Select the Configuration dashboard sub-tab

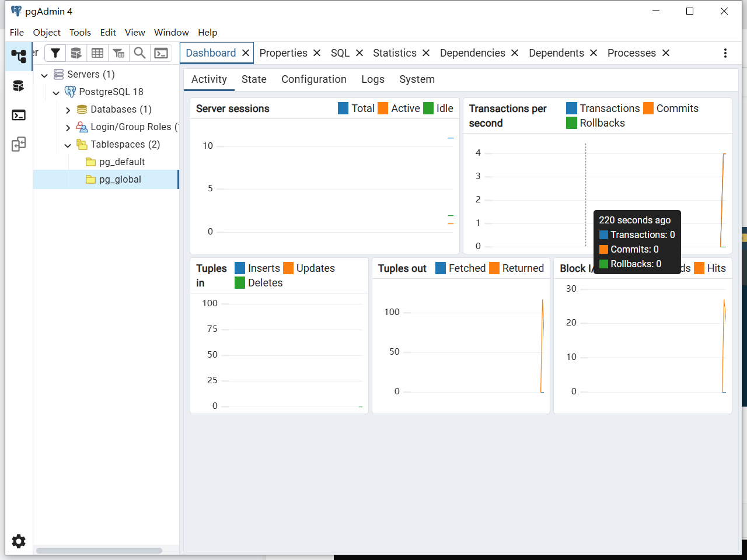click(314, 79)
